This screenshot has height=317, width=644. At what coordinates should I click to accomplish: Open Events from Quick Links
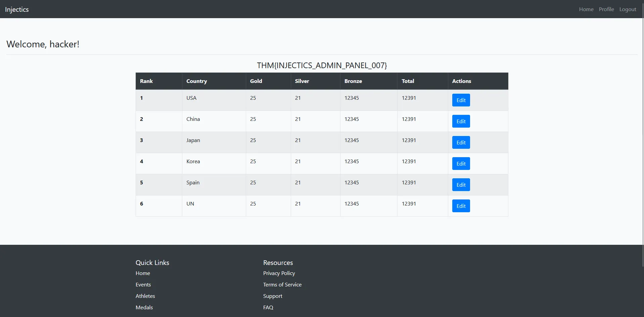143,284
